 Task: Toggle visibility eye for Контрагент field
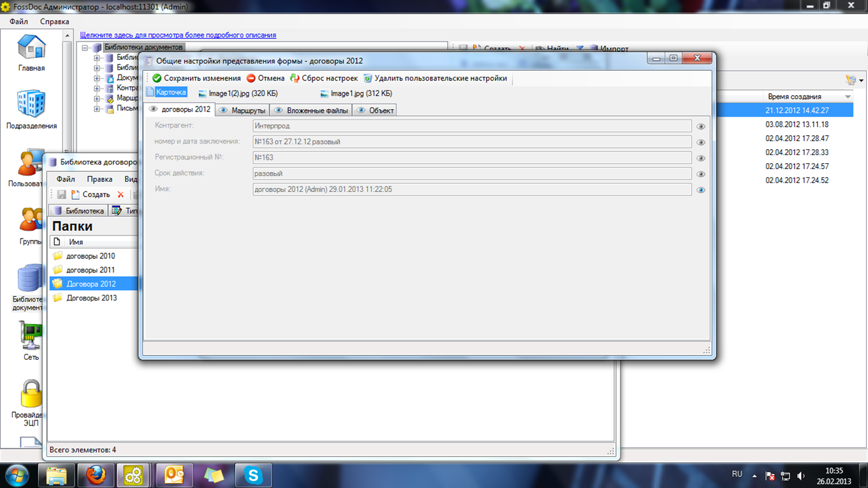click(700, 126)
